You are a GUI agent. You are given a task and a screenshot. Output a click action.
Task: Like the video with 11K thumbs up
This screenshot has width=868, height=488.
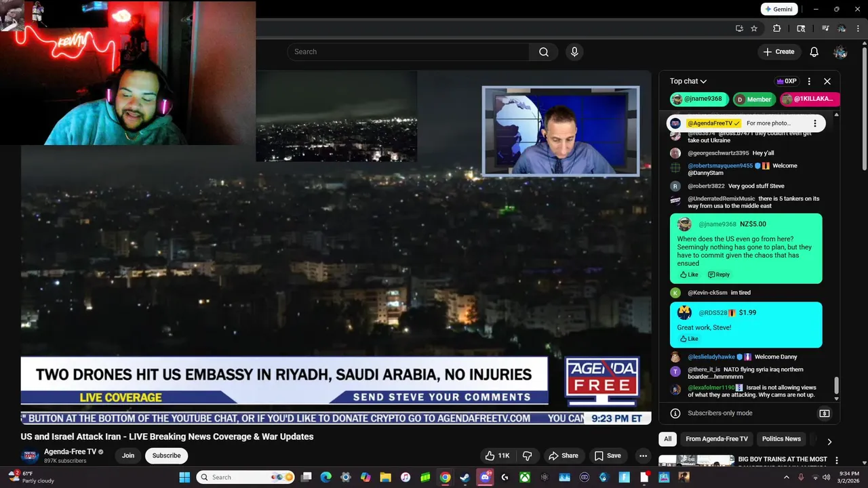point(497,455)
